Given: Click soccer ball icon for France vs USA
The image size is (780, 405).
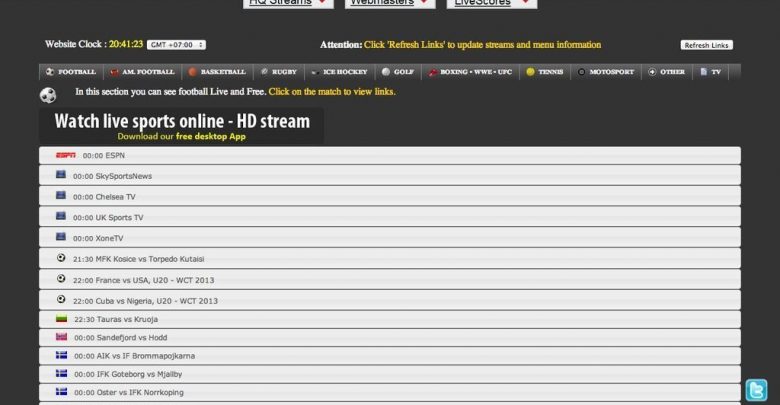Looking at the screenshot, I should coord(61,279).
